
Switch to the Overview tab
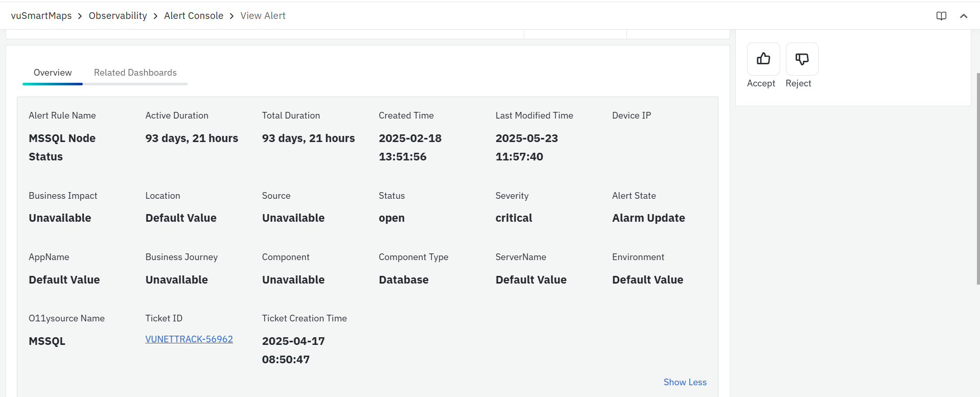coord(53,73)
